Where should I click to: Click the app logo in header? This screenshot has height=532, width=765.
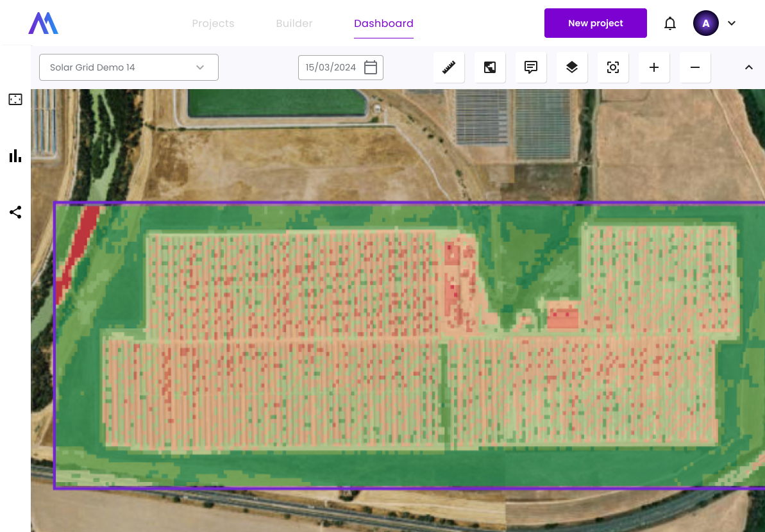pyautogui.click(x=44, y=24)
